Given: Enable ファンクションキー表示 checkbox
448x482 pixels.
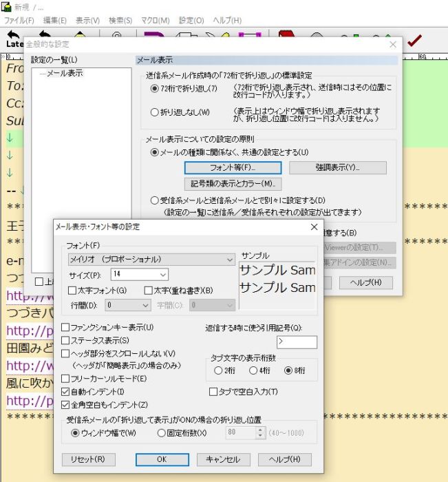Looking at the screenshot, I should [x=65, y=327].
